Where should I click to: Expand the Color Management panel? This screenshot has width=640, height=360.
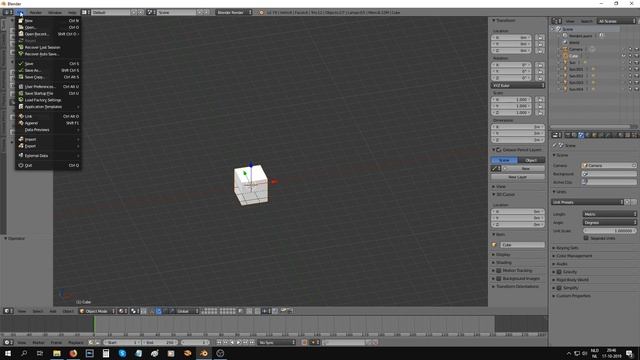click(572, 256)
